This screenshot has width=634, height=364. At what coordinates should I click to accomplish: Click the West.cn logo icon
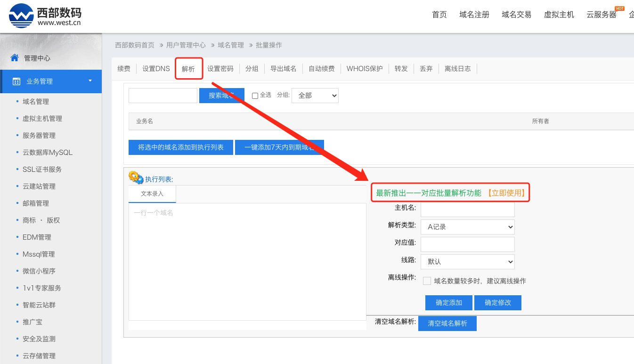coord(21,16)
